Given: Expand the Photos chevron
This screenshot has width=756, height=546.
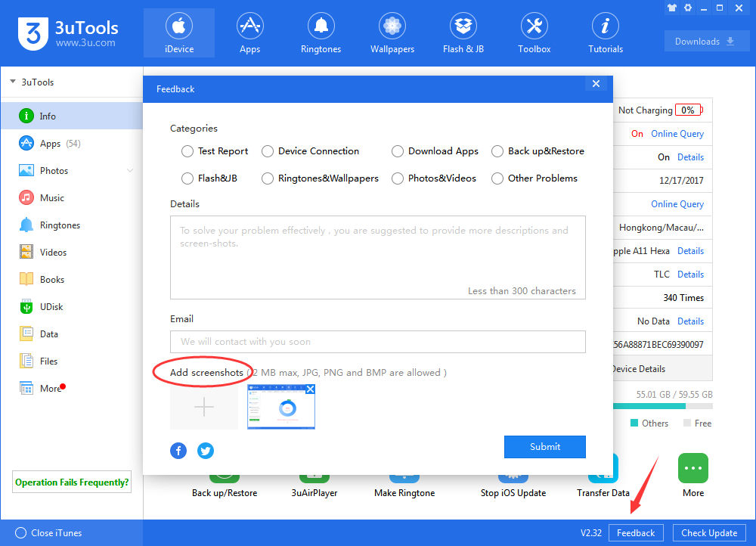Looking at the screenshot, I should (x=130, y=171).
